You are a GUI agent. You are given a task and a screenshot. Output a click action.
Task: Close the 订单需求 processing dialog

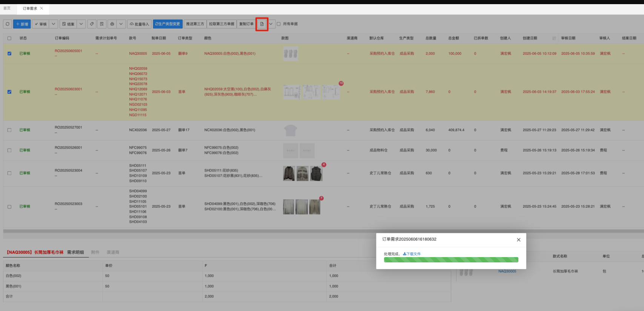coord(518,240)
